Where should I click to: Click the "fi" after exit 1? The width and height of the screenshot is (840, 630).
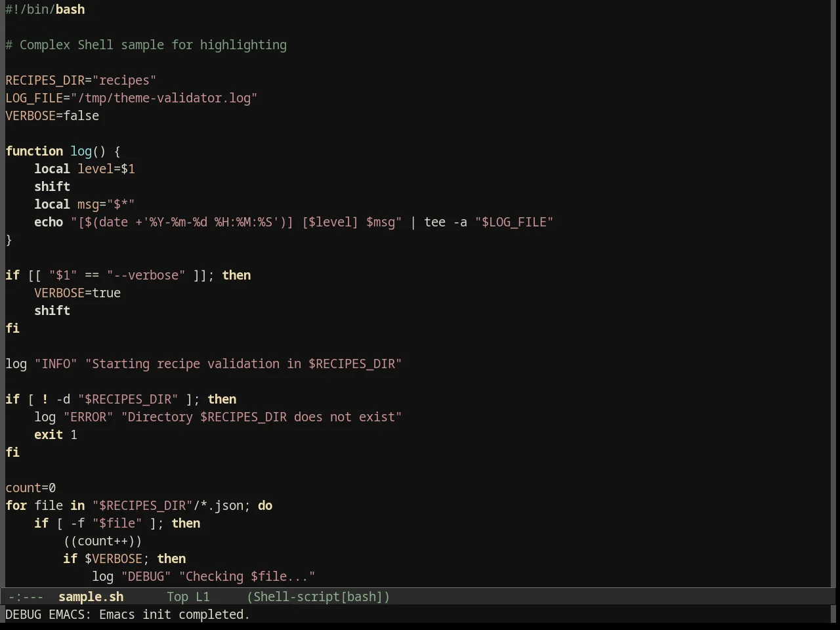point(12,452)
